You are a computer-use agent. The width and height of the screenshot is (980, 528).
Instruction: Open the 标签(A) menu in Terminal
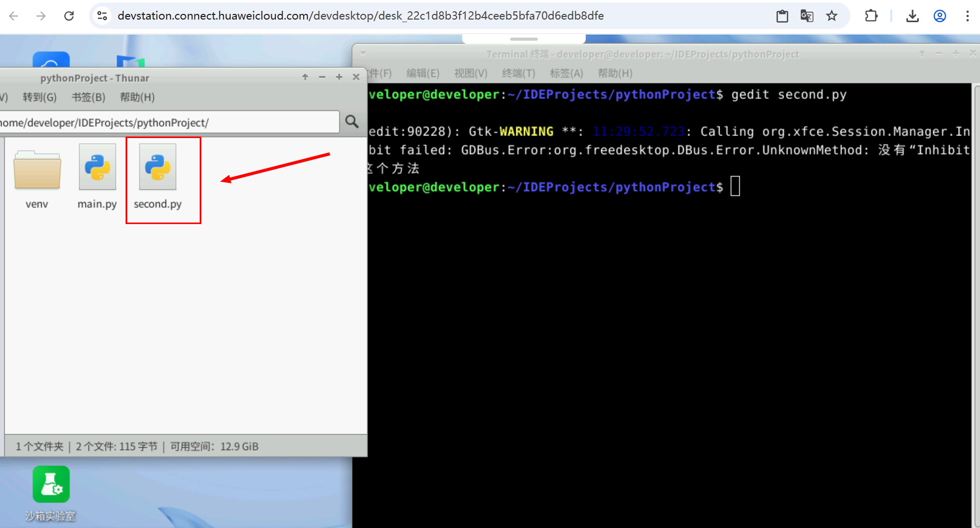click(567, 73)
